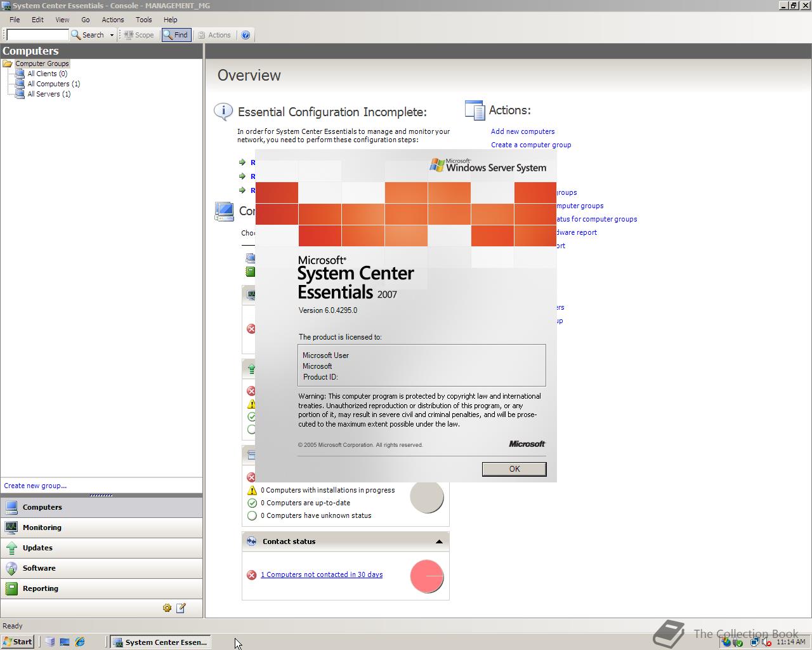Click the gray pie chart above Contact status
The height and width of the screenshot is (650, 812).
(x=427, y=498)
